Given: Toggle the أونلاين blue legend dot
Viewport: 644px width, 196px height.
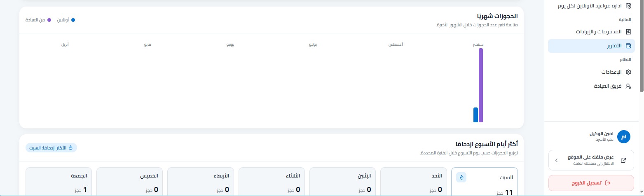Looking at the screenshot, I should coord(73,20).
